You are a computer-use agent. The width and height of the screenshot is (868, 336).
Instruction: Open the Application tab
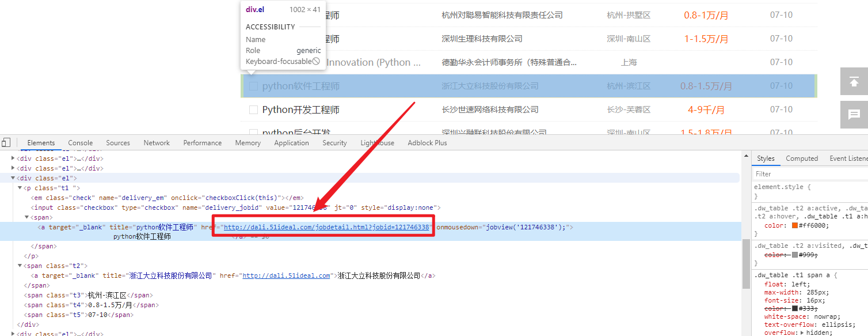pyautogui.click(x=292, y=143)
